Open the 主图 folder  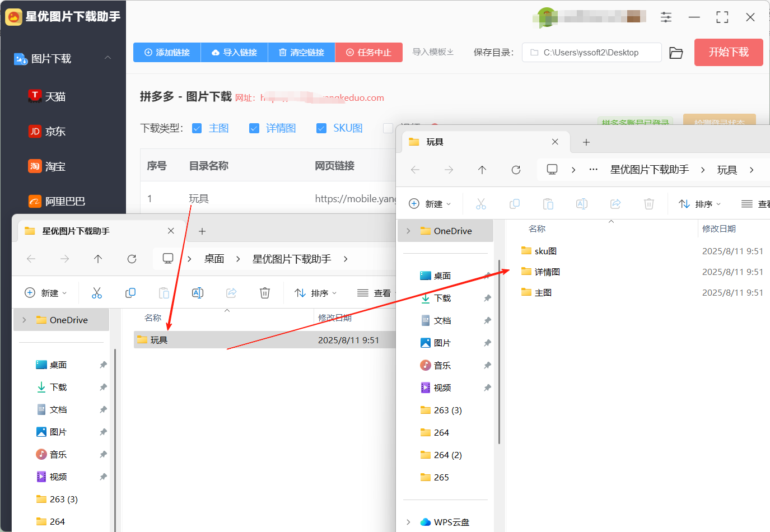pos(536,292)
